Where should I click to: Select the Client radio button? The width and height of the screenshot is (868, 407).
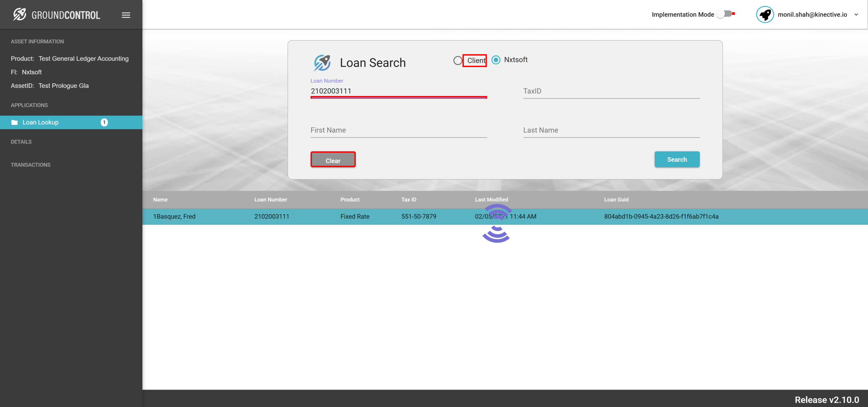pos(457,61)
